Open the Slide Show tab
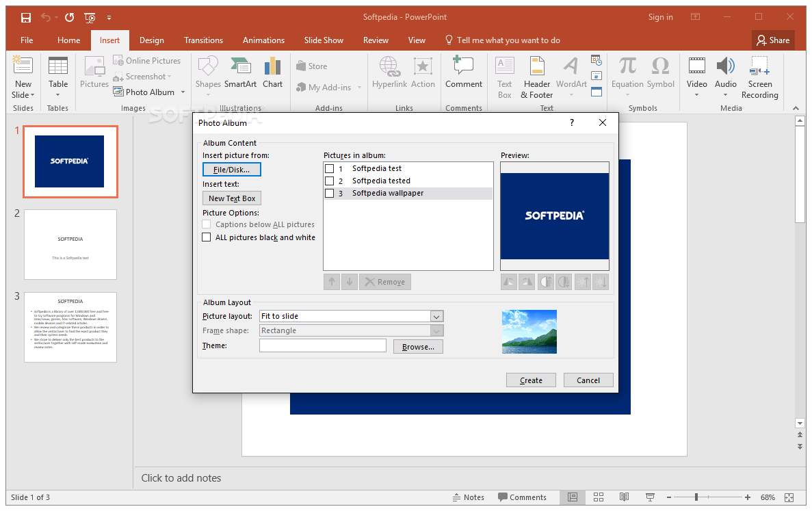The width and height of the screenshot is (812, 511). tap(324, 40)
